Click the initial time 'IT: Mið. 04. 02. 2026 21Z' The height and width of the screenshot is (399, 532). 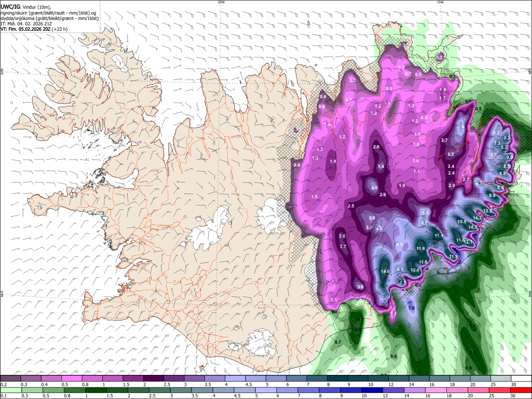(25, 24)
